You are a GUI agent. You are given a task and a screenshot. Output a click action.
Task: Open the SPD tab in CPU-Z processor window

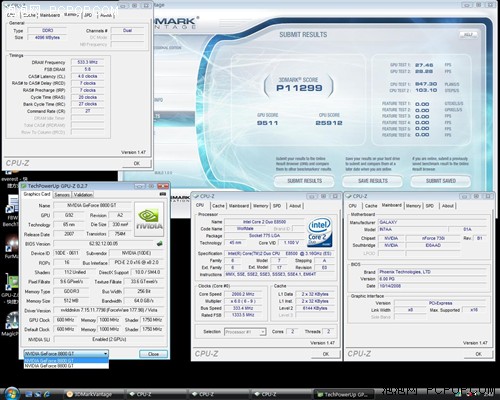coord(277,206)
